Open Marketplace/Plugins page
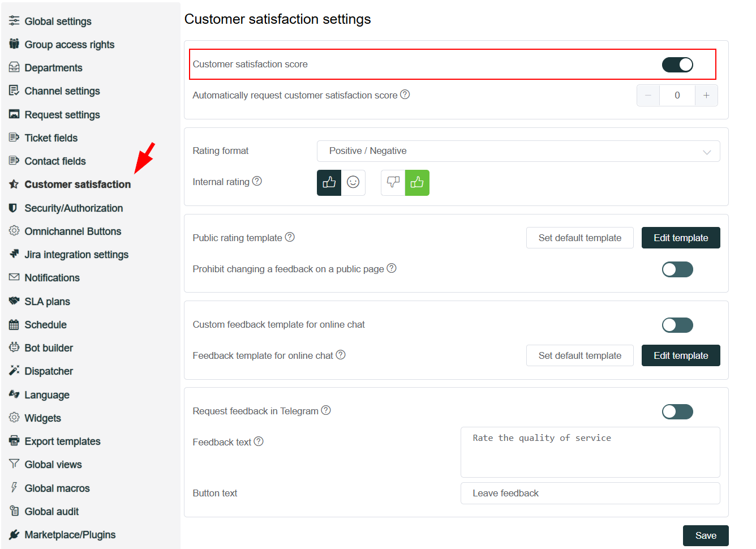Screen dimensions: 756x549 [x=70, y=534]
